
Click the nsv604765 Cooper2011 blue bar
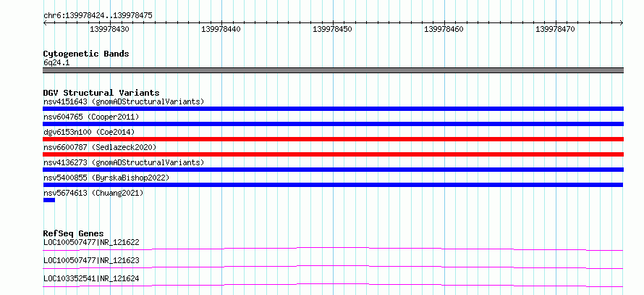click(333, 124)
